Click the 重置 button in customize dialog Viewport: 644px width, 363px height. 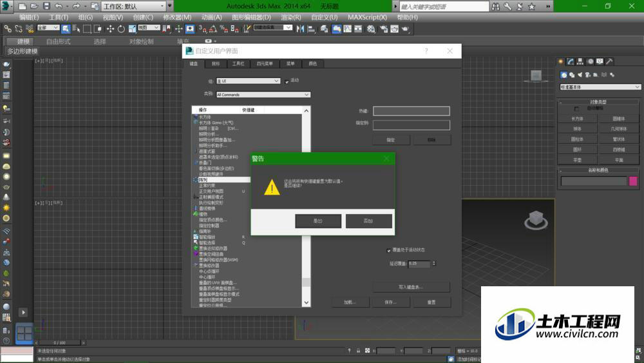pyautogui.click(x=431, y=302)
